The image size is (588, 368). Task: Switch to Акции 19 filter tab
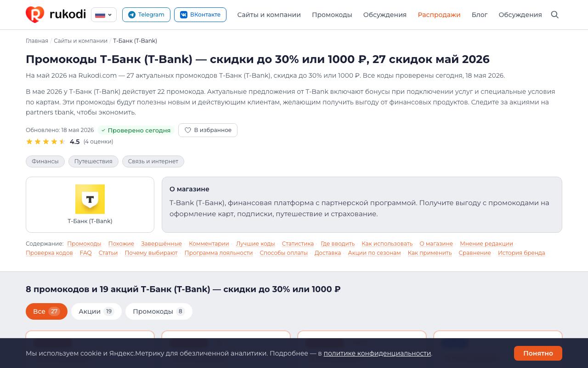[96, 311]
